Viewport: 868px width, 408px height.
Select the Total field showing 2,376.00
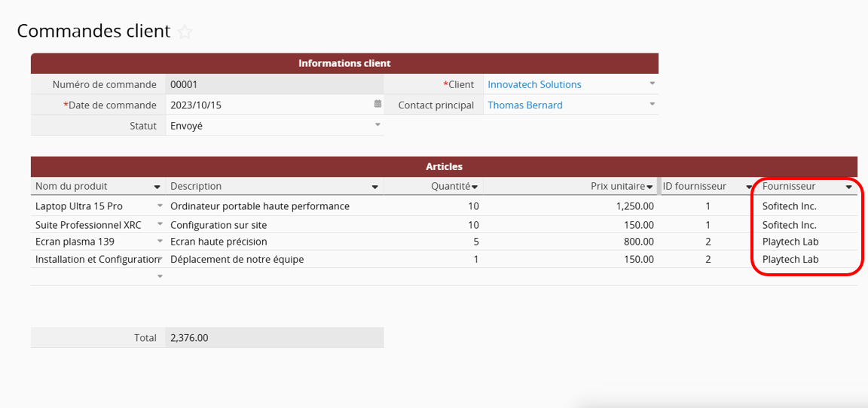[x=274, y=338]
